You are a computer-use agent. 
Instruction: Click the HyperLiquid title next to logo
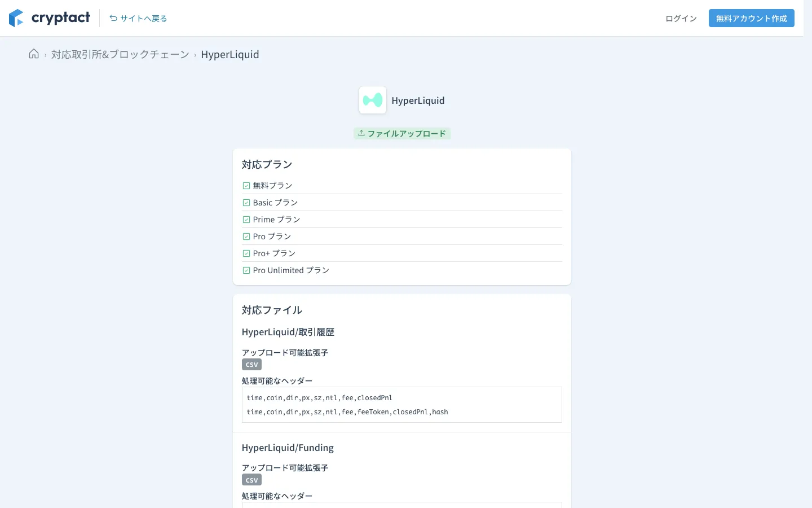pyautogui.click(x=418, y=100)
